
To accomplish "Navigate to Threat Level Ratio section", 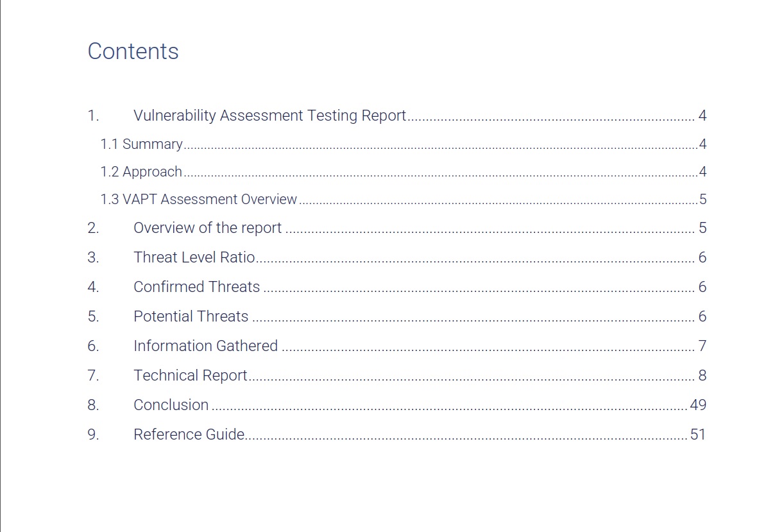I will [x=194, y=257].
